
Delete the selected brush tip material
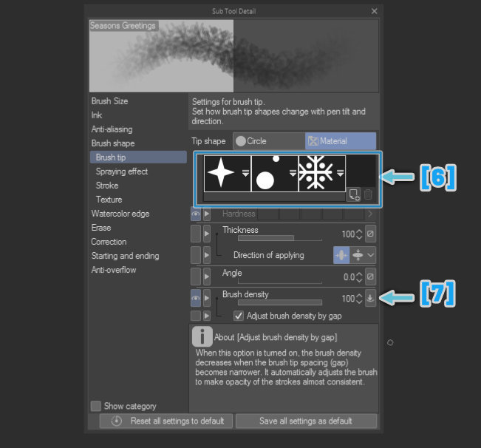(x=368, y=194)
